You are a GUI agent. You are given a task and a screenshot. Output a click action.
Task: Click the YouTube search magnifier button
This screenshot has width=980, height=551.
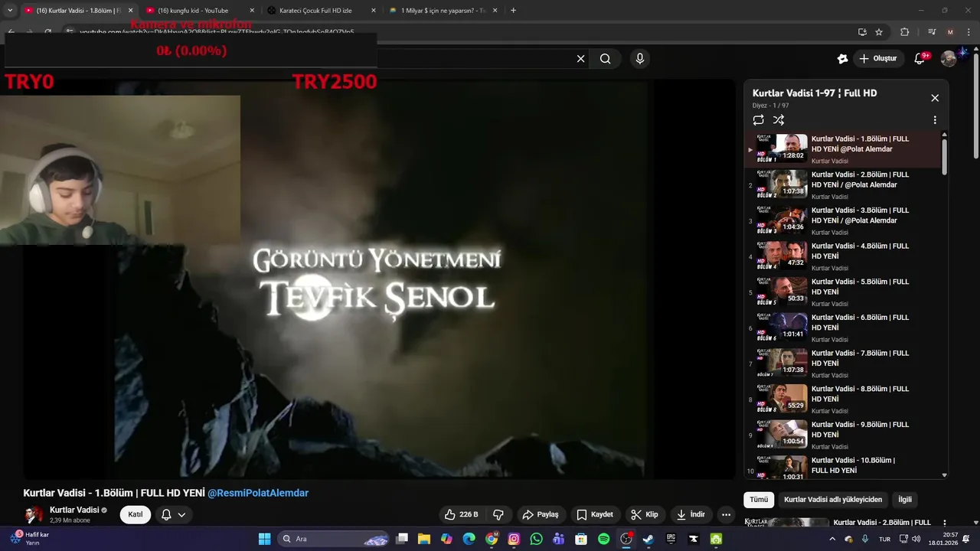pyautogui.click(x=605, y=59)
